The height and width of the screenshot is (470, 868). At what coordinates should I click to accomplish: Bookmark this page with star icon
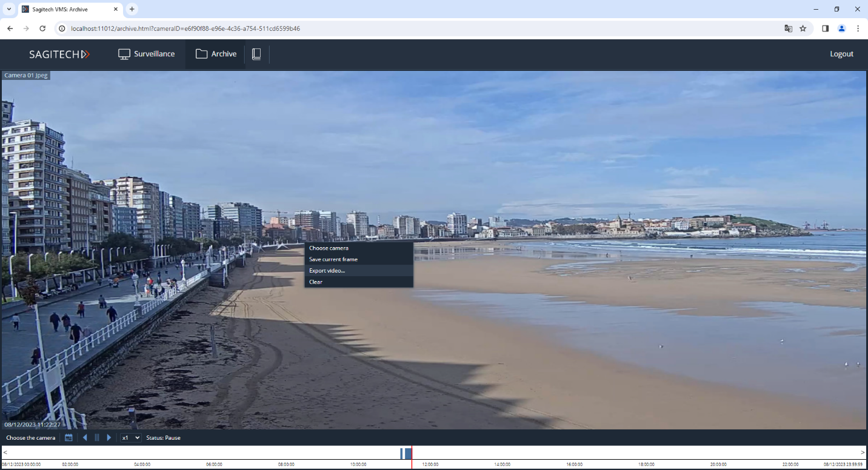click(803, 28)
